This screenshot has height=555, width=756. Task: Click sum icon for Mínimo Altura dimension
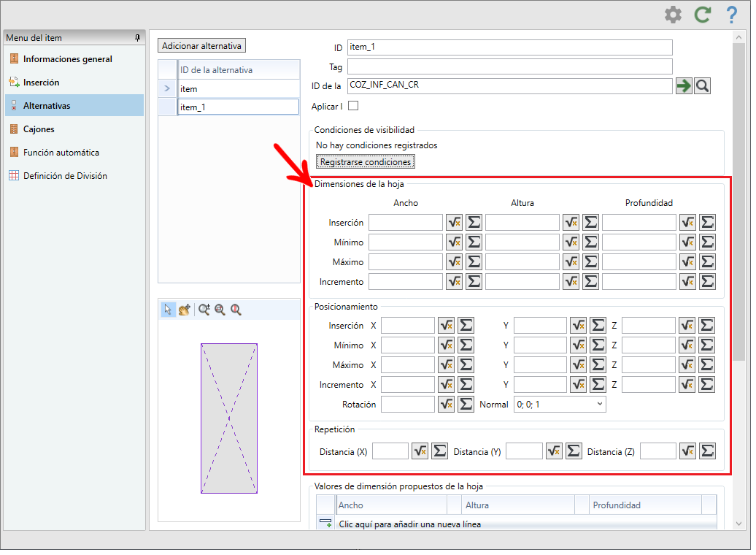tap(590, 242)
